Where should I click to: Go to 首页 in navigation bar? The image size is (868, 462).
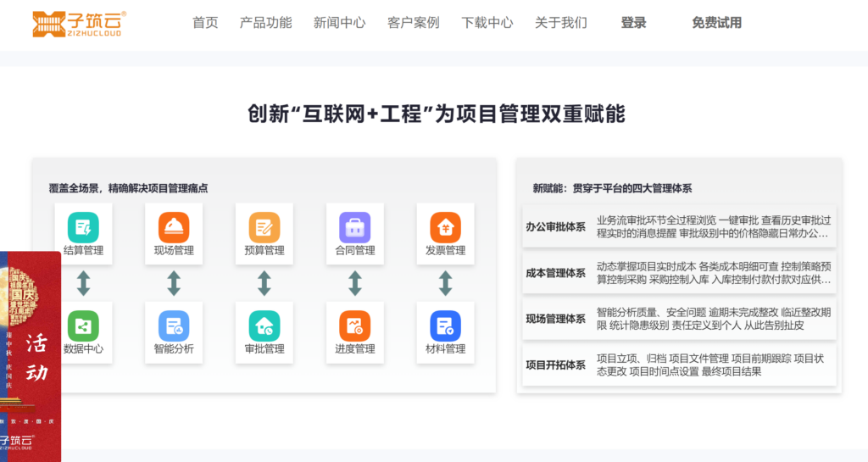point(205,23)
